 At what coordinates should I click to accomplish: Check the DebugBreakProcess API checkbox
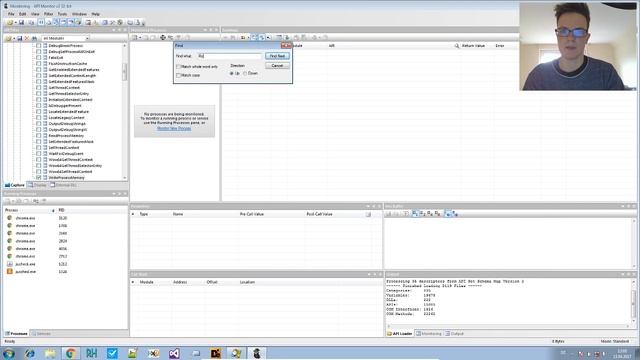pos(39,46)
